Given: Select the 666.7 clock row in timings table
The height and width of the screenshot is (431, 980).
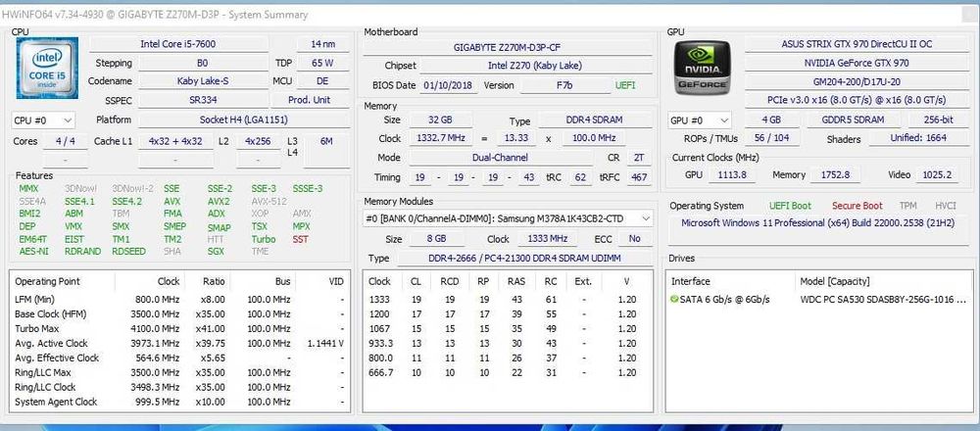Looking at the screenshot, I should pyautogui.click(x=508, y=372).
